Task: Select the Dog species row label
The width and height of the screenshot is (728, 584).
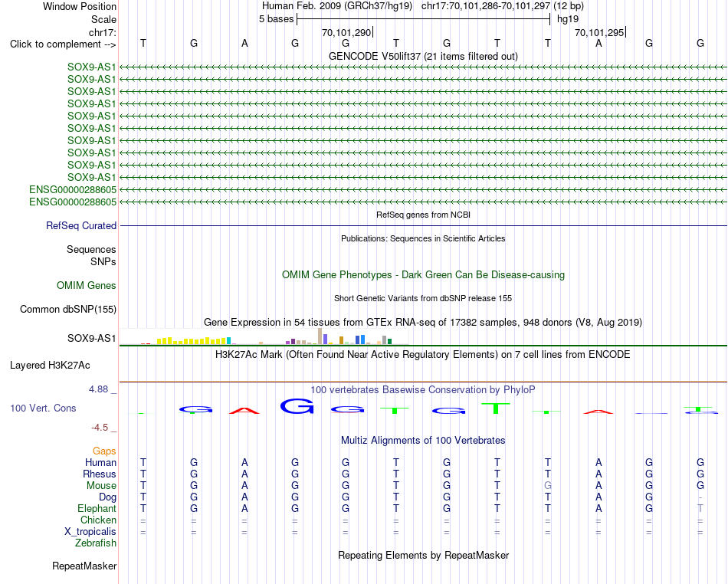Action: tap(107, 497)
